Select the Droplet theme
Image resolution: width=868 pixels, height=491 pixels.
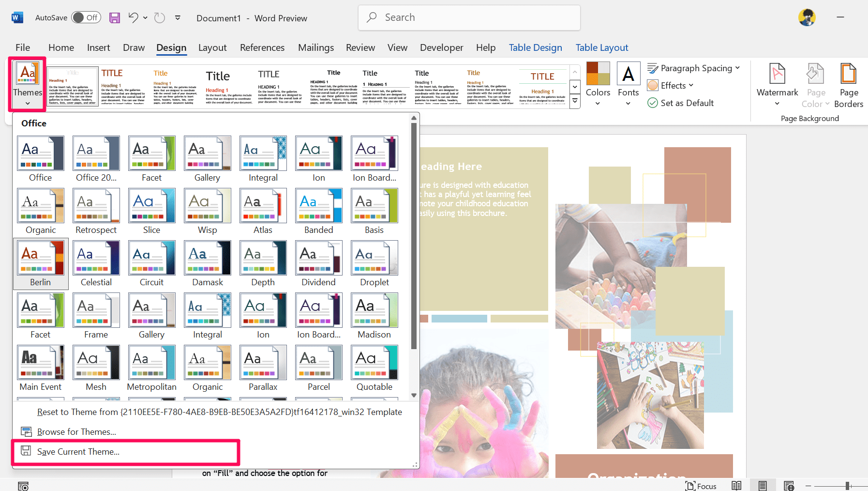pos(374,264)
